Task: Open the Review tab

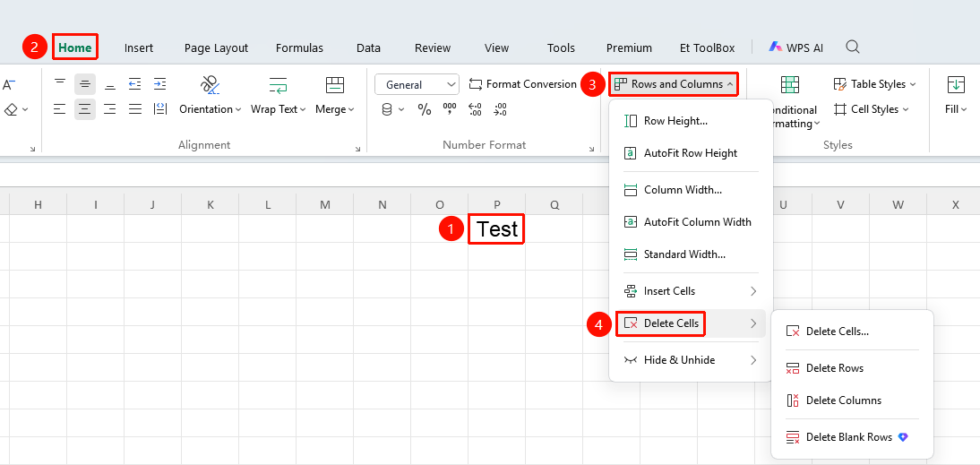Action: (x=433, y=48)
